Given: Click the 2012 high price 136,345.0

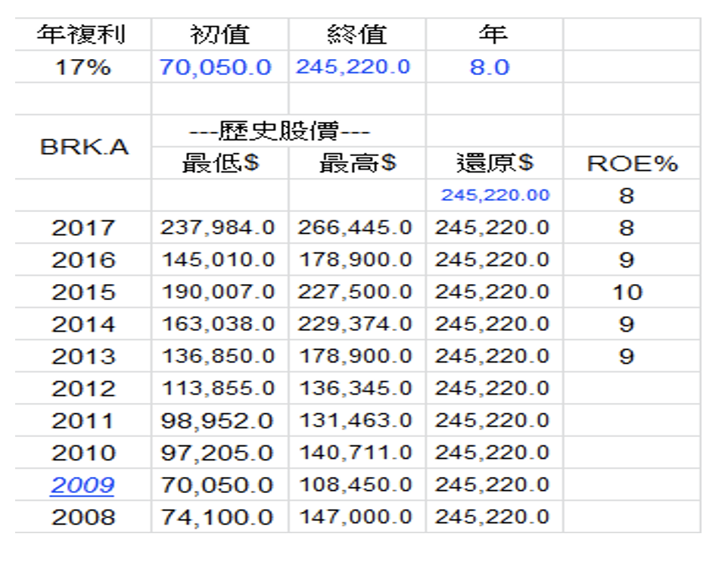Looking at the screenshot, I should click(355, 388).
